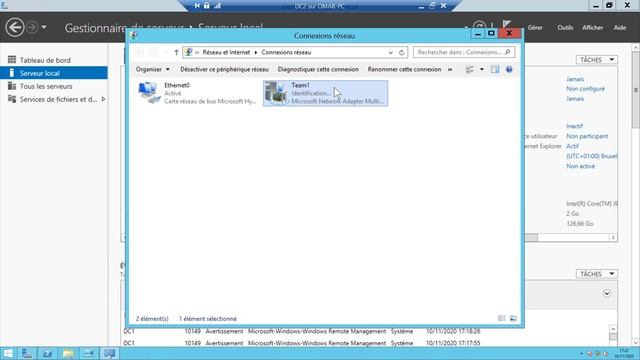Viewport: 640px width, 360px height.
Task: Click the search magnifier icon
Action: pyautogui.click(x=507, y=52)
